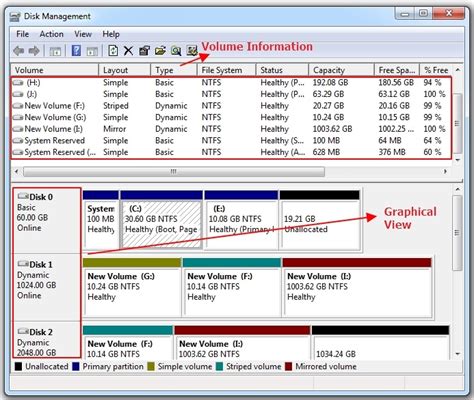Click the Explore magnifier toolbar icon
This screenshot has width=474, height=400.
[176, 51]
